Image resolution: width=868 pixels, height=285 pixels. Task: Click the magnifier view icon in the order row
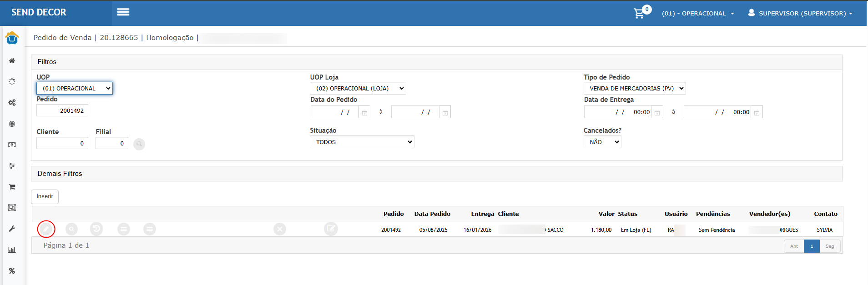coord(71,229)
